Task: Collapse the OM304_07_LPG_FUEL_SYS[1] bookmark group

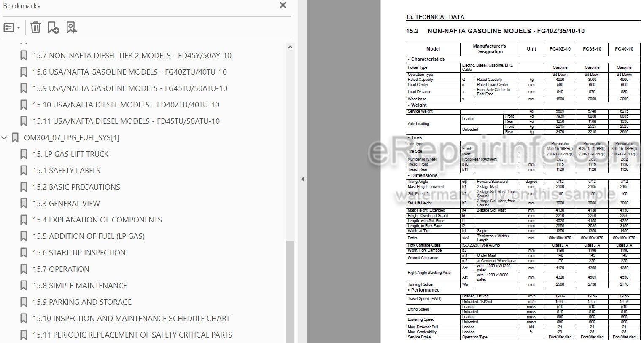Action: 4,138
